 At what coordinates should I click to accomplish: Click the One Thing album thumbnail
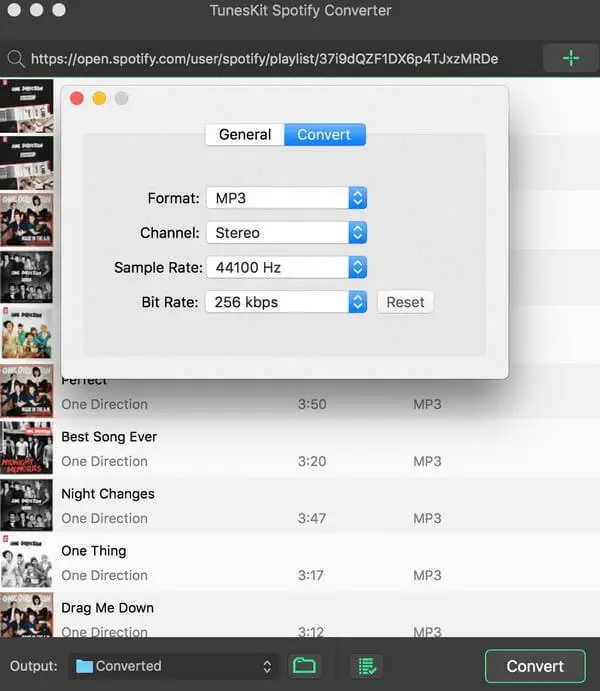26,562
